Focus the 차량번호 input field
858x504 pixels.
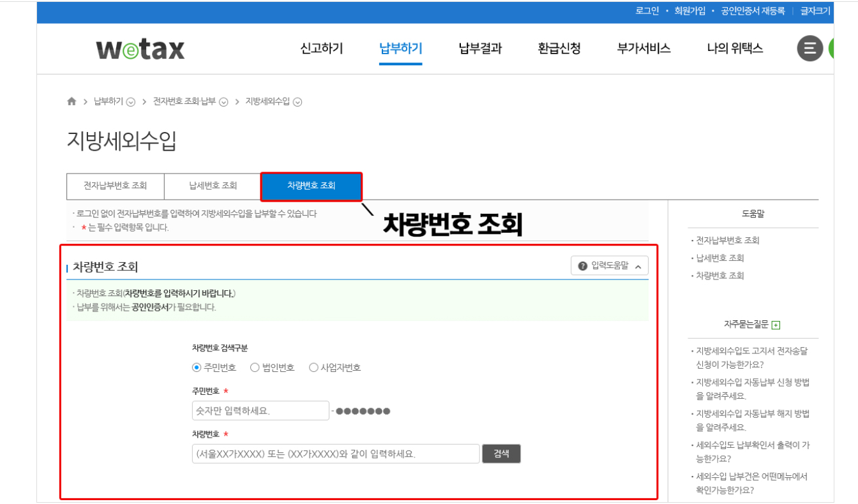point(336,454)
